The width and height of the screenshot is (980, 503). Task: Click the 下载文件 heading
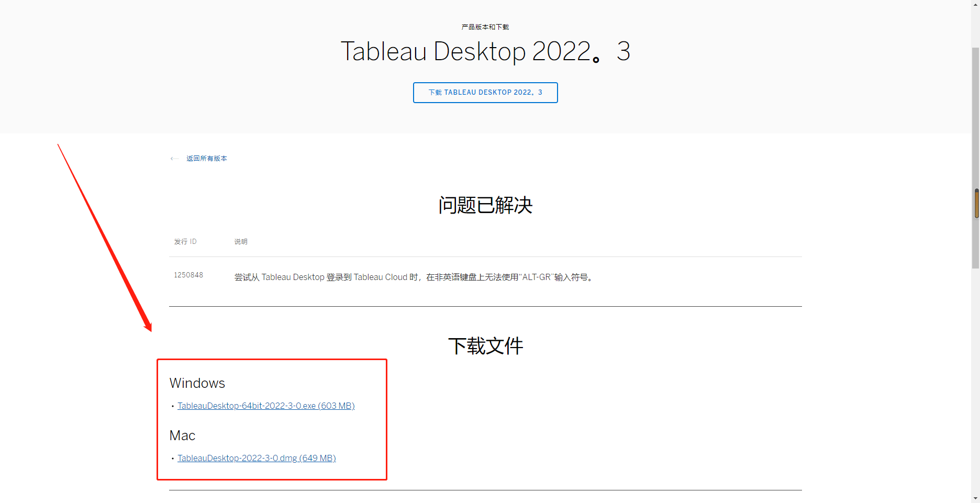(x=485, y=346)
